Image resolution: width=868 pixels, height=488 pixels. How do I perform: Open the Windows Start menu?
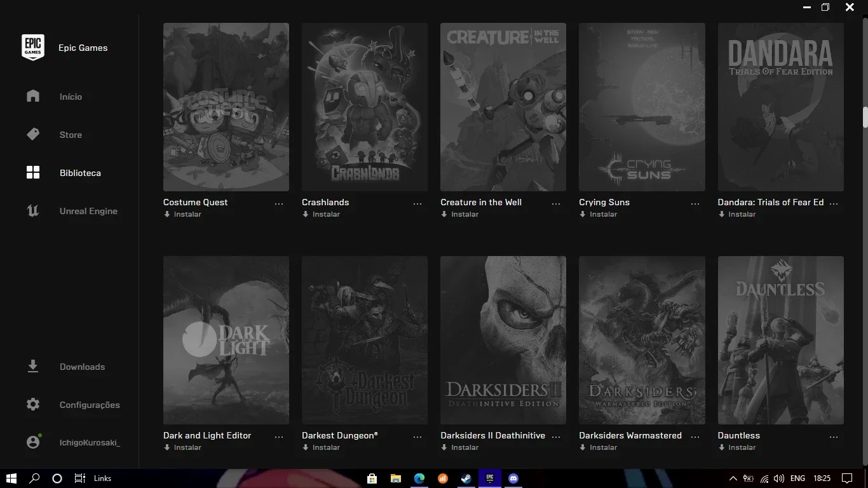tap(11, 478)
